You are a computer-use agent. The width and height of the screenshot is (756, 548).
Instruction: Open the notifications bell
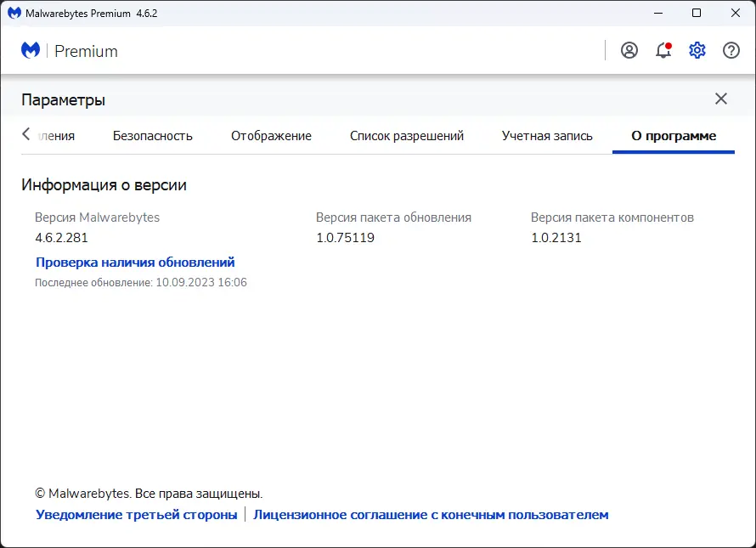(663, 50)
